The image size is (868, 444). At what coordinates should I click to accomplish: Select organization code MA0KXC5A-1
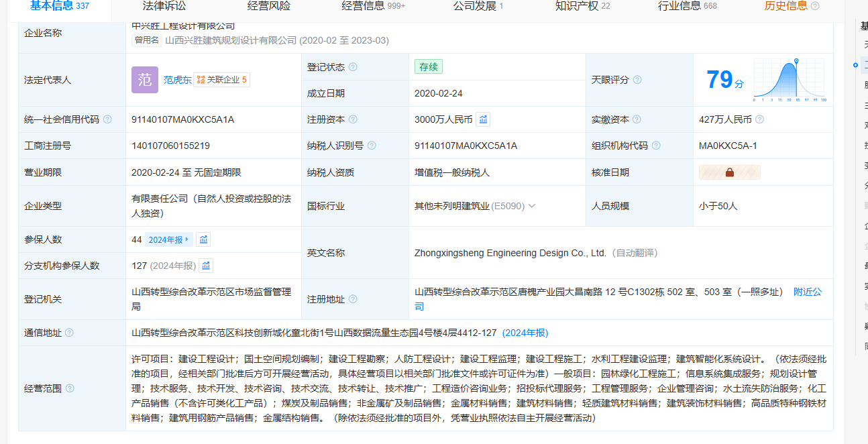click(x=728, y=146)
